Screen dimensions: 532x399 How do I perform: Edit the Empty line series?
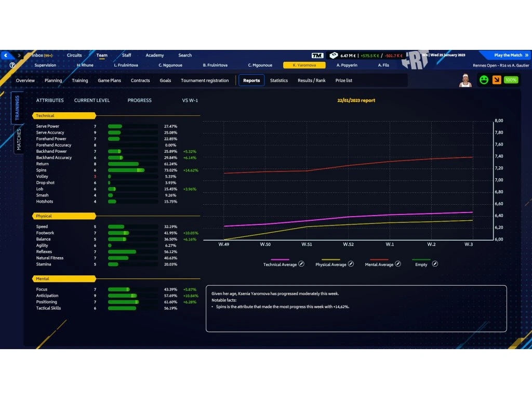[x=435, y=264]
